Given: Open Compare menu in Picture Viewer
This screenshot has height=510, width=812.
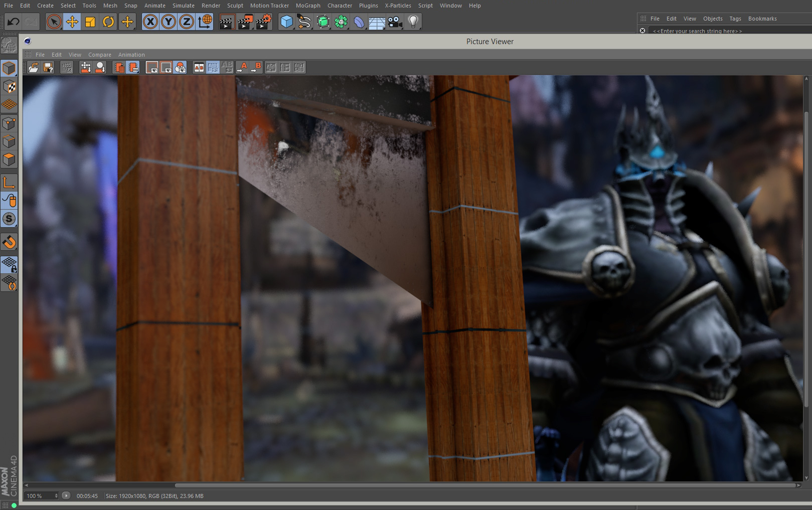Looking at the screenshot, I should [100, 55].
